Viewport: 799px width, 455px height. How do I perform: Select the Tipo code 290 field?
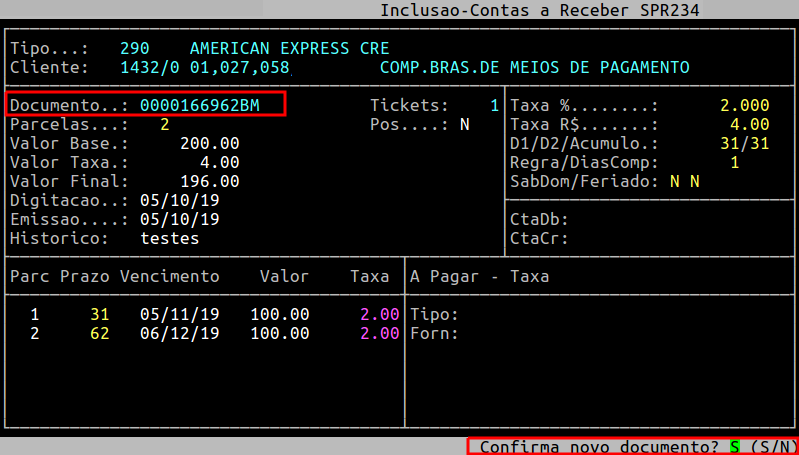tap(134, 49)
